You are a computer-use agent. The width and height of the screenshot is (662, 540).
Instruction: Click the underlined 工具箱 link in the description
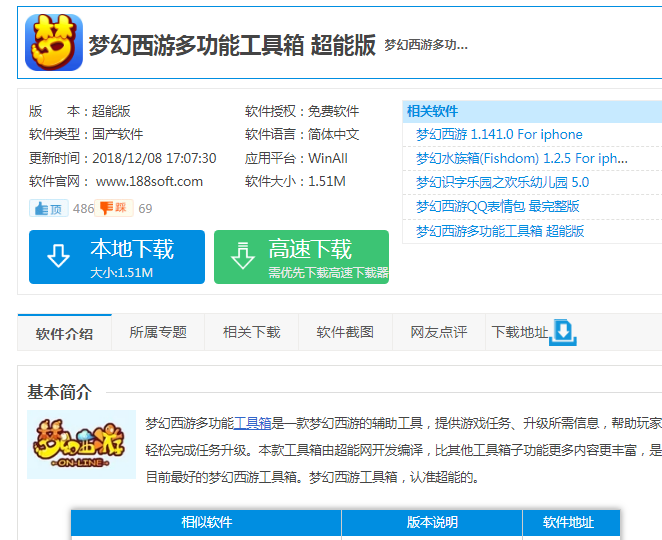252,423
